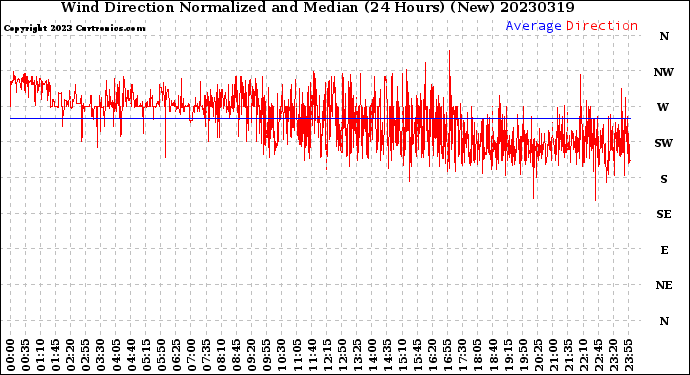Click the 10:30 time label
This screenshot has width=690, height=375.
point(282,355)
